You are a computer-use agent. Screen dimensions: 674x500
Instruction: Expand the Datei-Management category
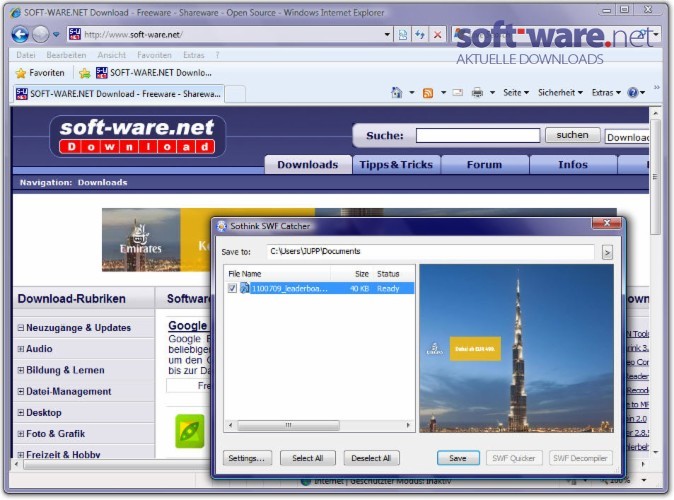coord(21,391)
